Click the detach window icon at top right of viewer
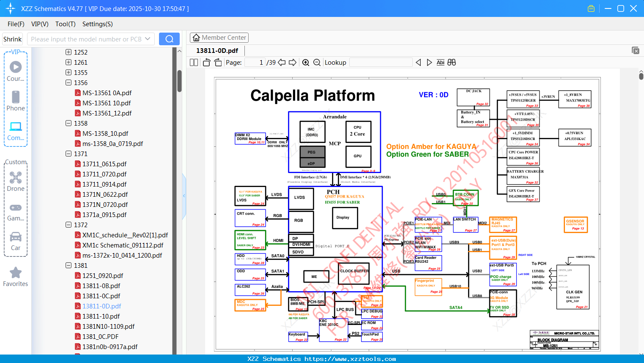644x363 pixels. pyautogui.click(x=636, y=50)
